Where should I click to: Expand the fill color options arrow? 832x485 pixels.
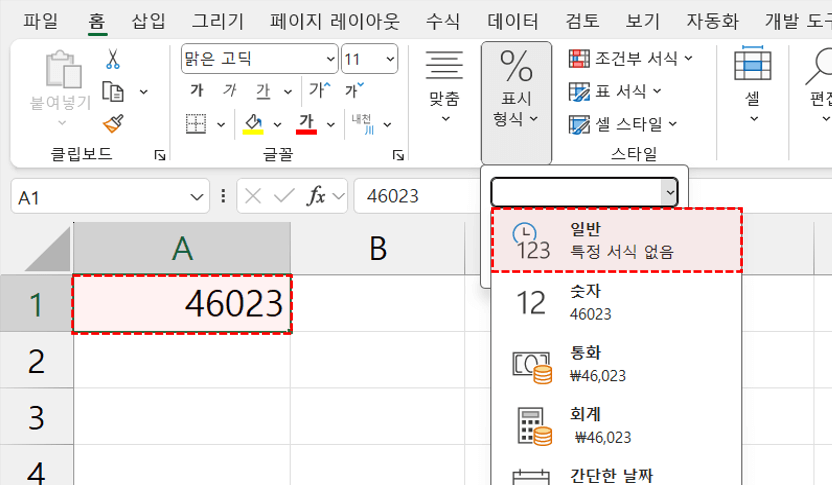pyautogui.click(x=277, y=125)
